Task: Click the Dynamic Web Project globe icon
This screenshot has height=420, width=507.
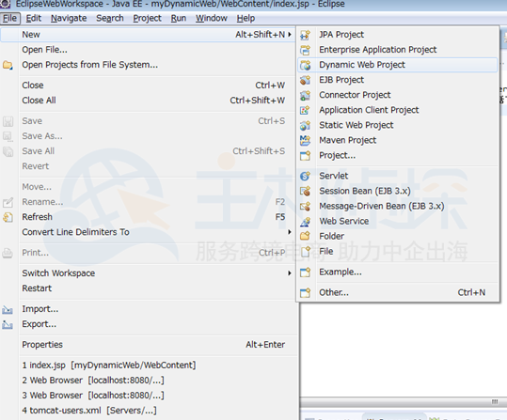Action: (x=305, y=65)
